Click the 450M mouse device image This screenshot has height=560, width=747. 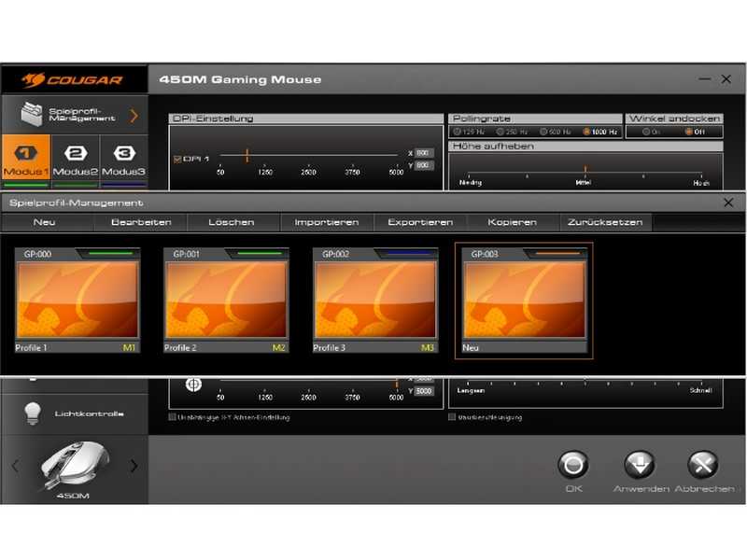pos(75,465)
